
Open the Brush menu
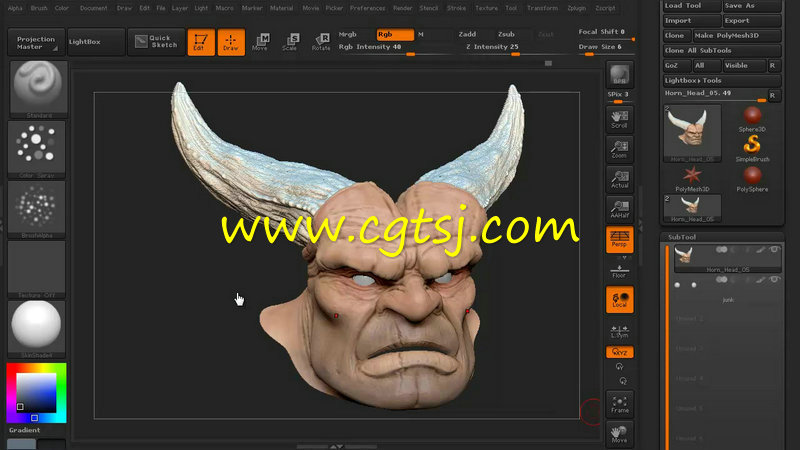[39, 8]
